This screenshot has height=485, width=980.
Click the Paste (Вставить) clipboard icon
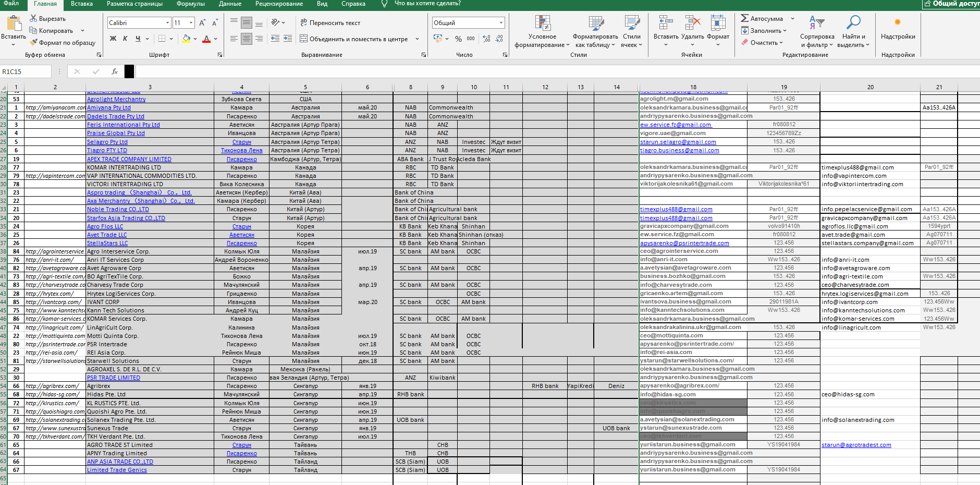click(14, 23)
